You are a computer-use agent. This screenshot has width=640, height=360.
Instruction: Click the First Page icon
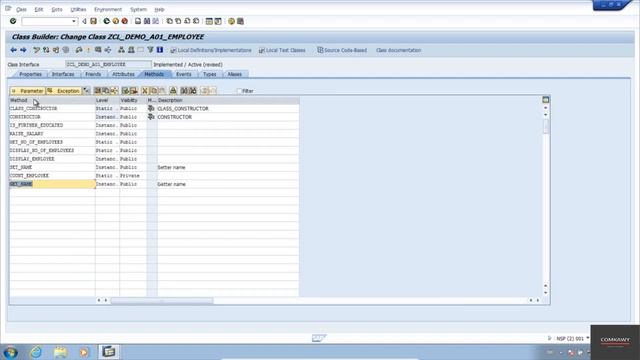pos(169,21)
